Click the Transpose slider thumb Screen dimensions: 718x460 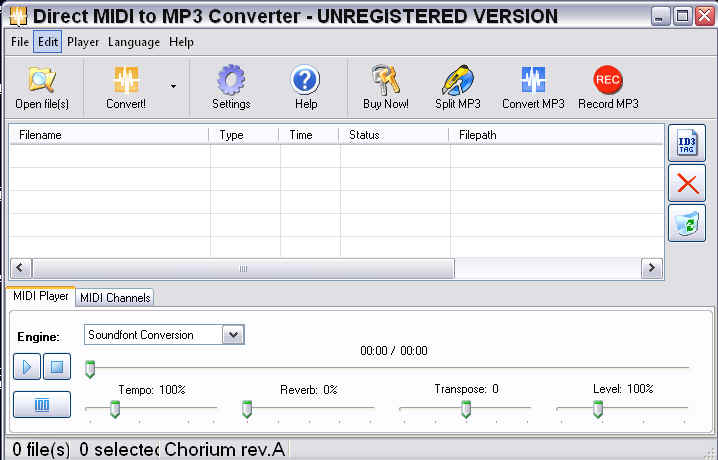pyautogui.click(x=466, y=409)
